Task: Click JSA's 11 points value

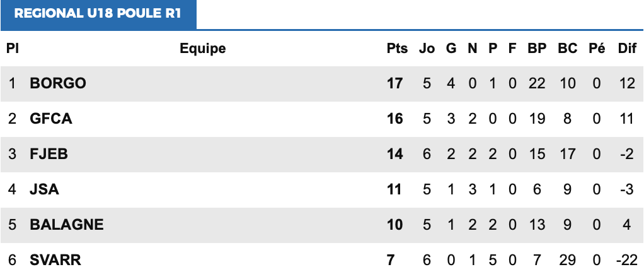Action: pyautogui.click(x=394, y=189)
